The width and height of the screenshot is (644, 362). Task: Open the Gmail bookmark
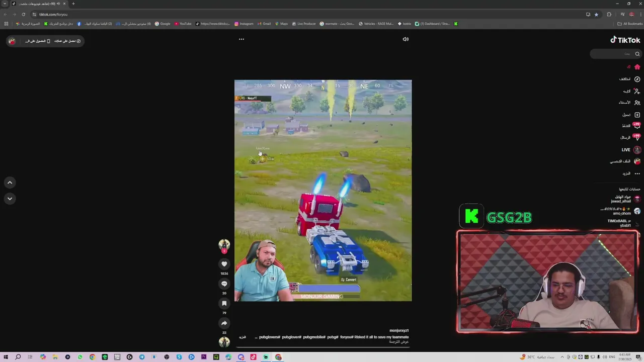click(x=264, y=24)
